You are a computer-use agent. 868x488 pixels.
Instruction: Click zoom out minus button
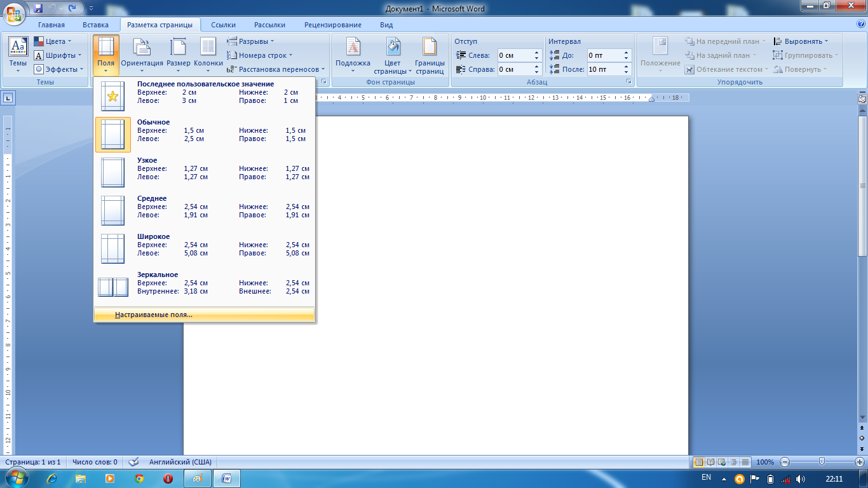click(x=785, y=462)
